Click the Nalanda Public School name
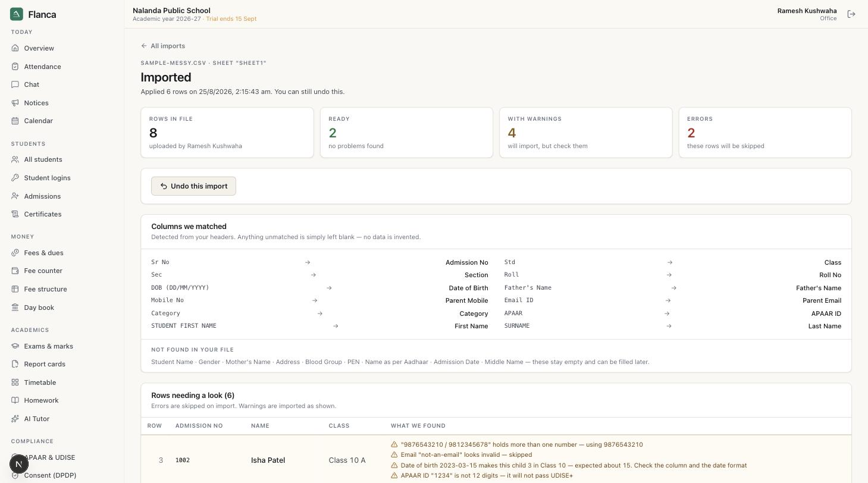Screen dimensions: 868x483 click(171, 10)
